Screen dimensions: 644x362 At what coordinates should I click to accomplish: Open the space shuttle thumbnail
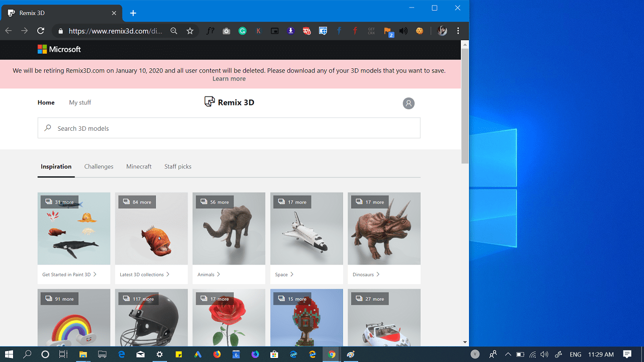click(x=306, y=229)
